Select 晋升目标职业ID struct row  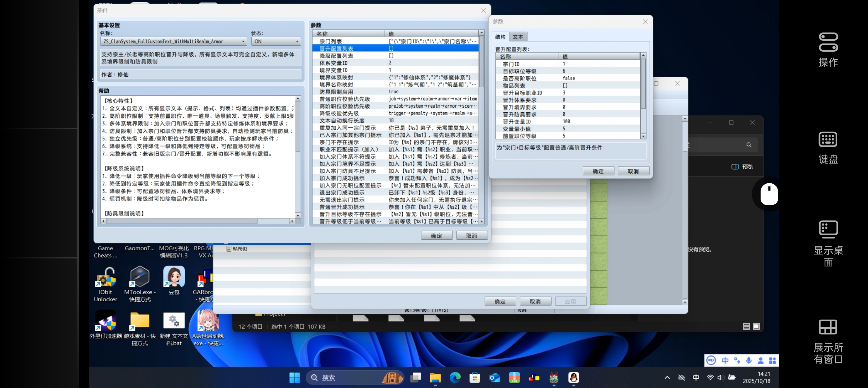click(x=568, y=93)
